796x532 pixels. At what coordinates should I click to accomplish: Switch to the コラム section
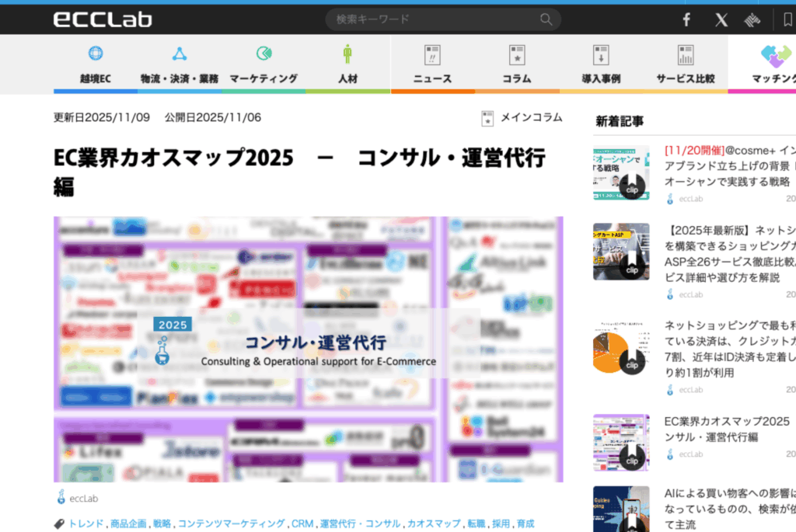point(516,78)
